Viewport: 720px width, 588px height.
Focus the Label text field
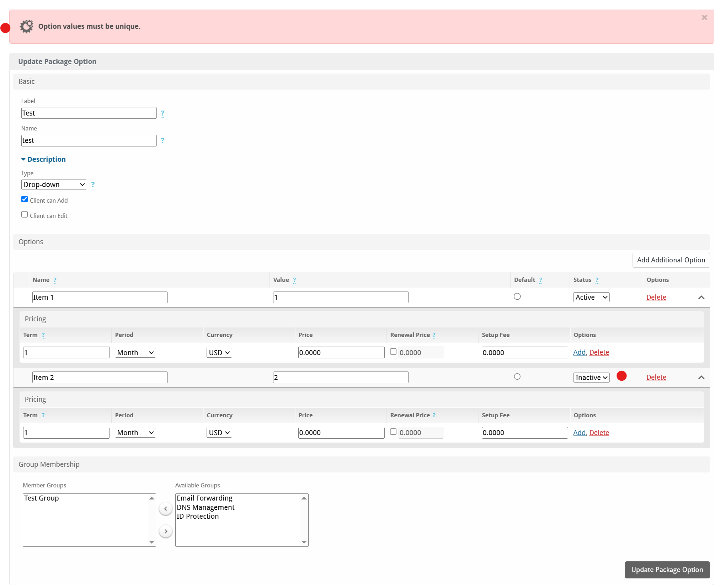point(89,113)
